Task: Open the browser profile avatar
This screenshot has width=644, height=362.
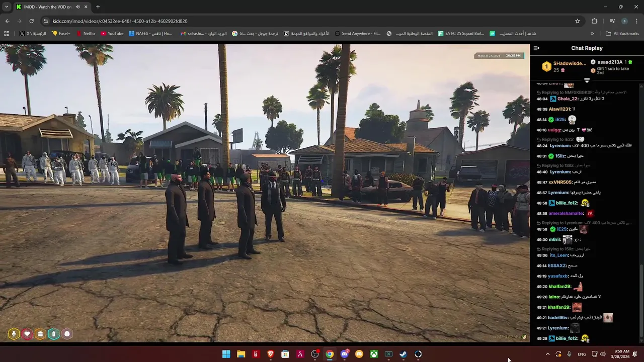Action: pyautogui.click(x=624, y=21)
